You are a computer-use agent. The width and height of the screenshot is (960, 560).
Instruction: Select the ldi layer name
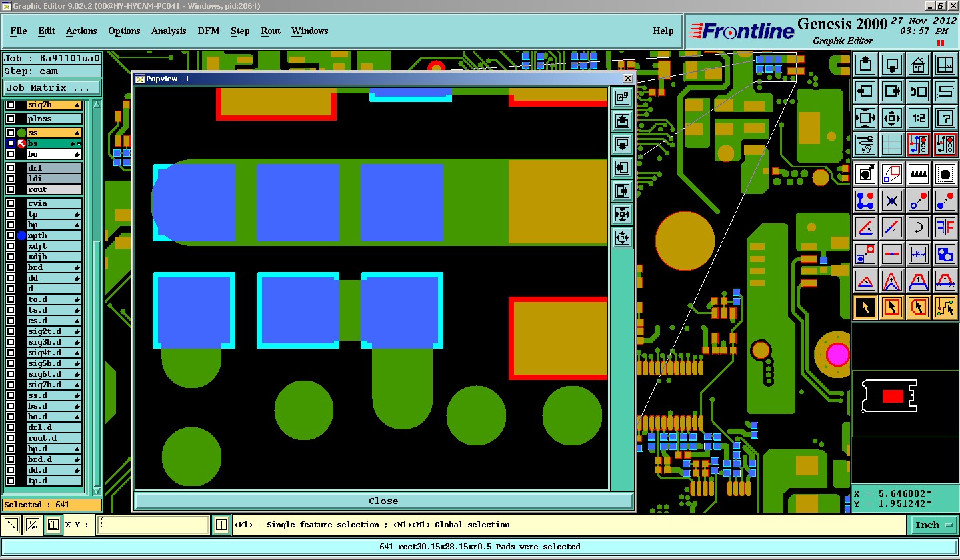click(54, 179)
